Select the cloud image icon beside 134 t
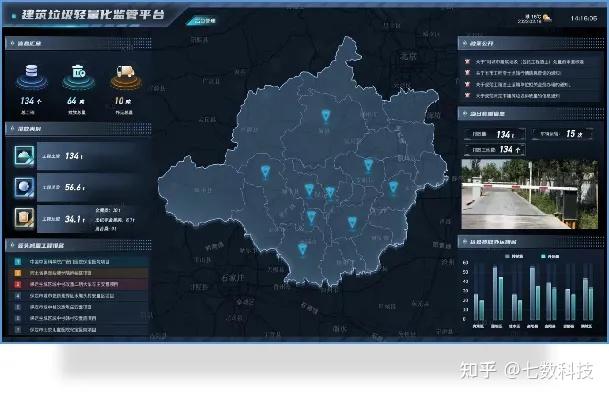Screen dimensions: 609x397 point(24,156)
